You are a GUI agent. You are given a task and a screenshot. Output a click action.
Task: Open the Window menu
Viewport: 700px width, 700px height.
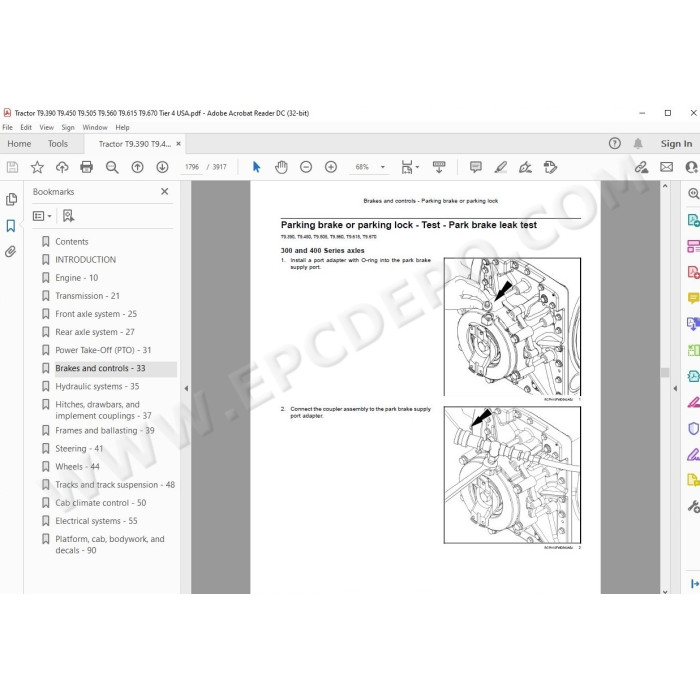[x=95, y=128]
